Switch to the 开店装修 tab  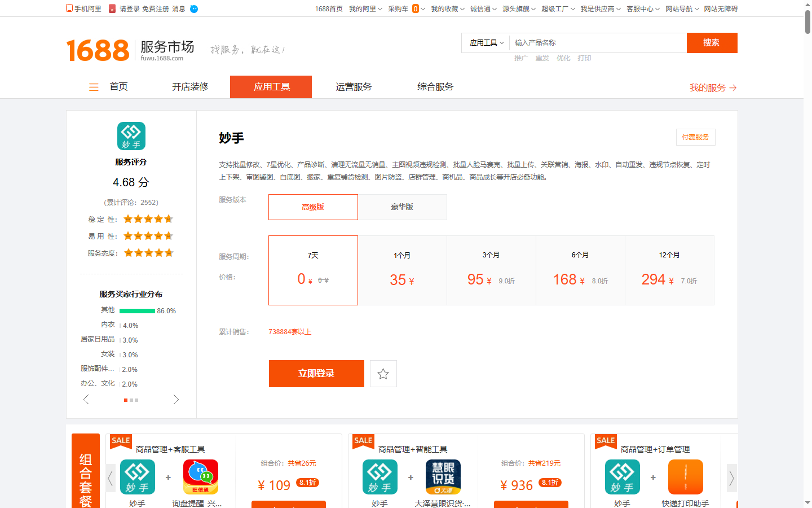(x=190, y=87)
